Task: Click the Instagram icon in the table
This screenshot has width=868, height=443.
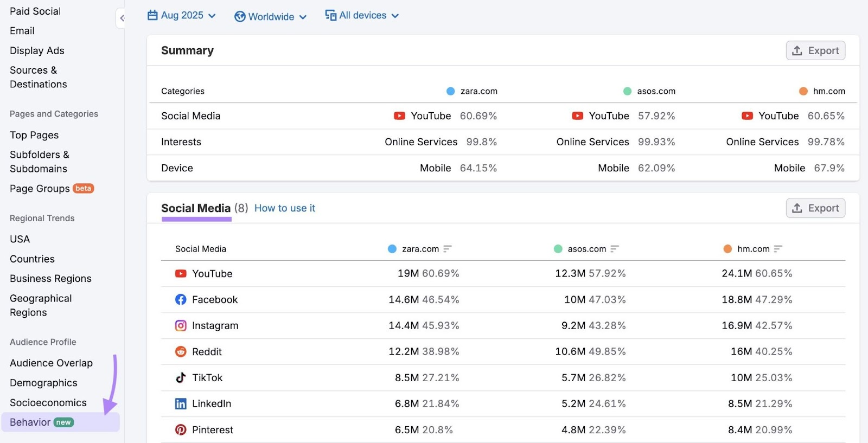Action: pyautogui.click(x=181, y=326)
